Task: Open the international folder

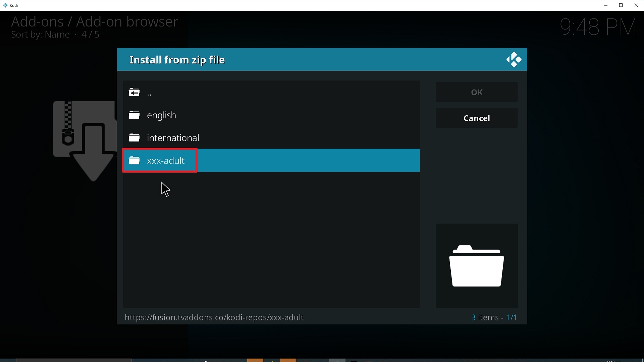Action: pyautogui.click(x=271, y=138)
